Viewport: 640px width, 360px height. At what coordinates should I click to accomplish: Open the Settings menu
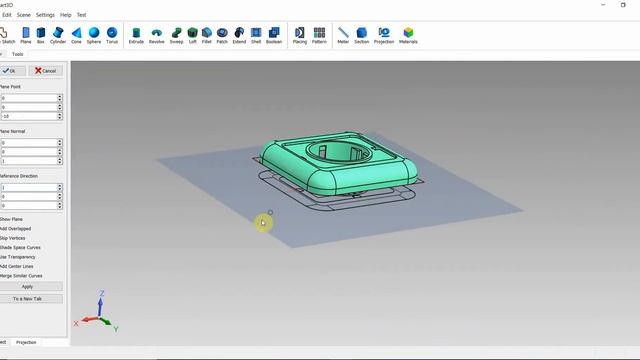(x=45, y=15)
